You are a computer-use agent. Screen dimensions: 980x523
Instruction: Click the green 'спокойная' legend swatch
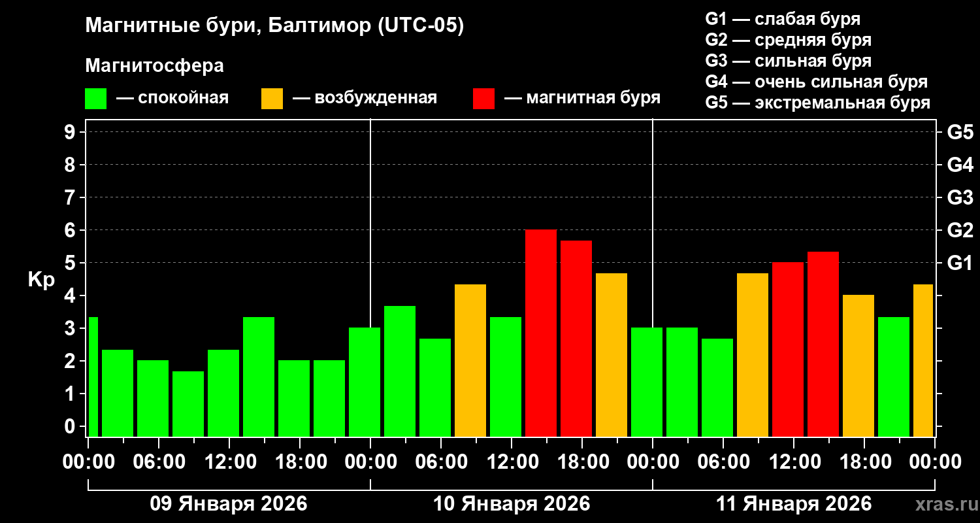[x=95, y=99]
